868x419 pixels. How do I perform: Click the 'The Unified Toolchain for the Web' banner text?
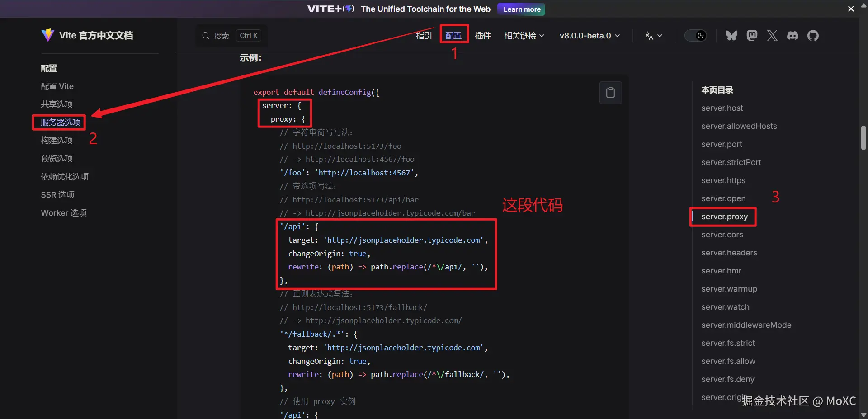pos(425,9)
